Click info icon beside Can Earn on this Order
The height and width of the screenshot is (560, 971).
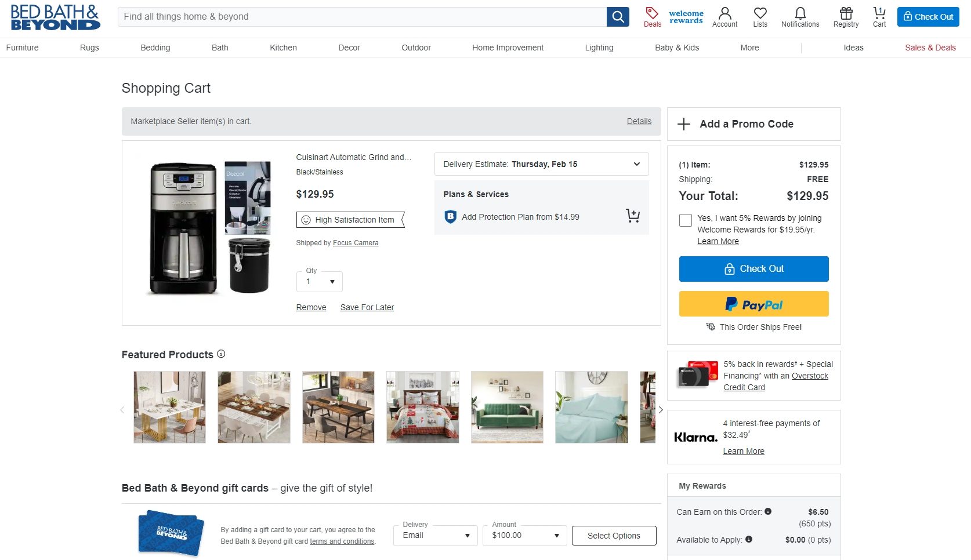[x=768, y=511]
